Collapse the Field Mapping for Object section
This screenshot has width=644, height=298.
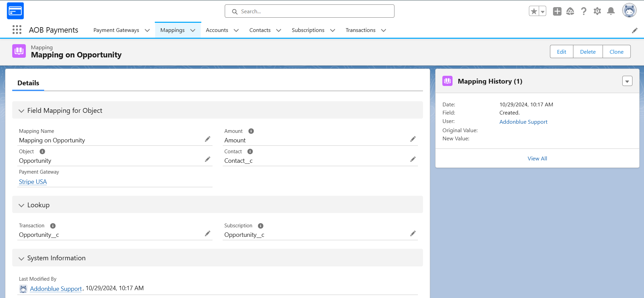pyautogui.click(x=21, y=111)
